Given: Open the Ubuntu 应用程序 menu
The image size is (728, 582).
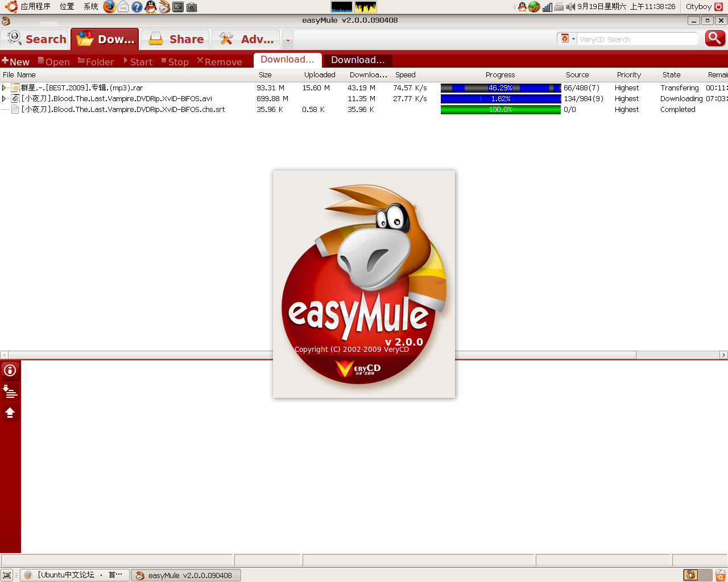Looking at the screenshot, I should pyautogui.click(x=28, y=7).
